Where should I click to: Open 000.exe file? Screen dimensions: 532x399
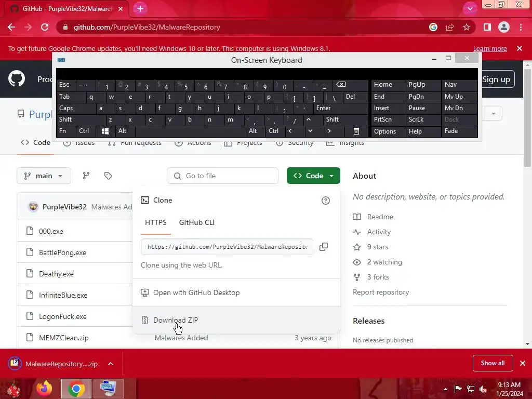tap(51, 231)
